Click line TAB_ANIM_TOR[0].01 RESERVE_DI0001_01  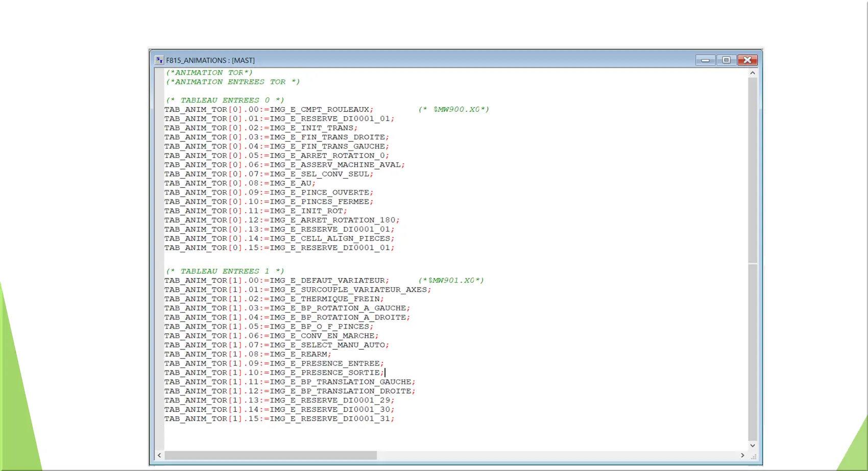pyautogui.click(x=279, y=119)
